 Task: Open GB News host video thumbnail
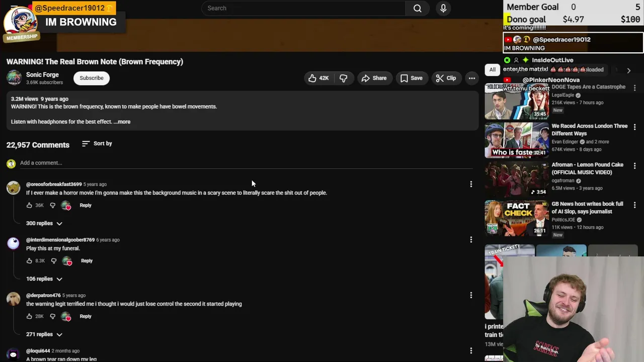pos(517,218)
